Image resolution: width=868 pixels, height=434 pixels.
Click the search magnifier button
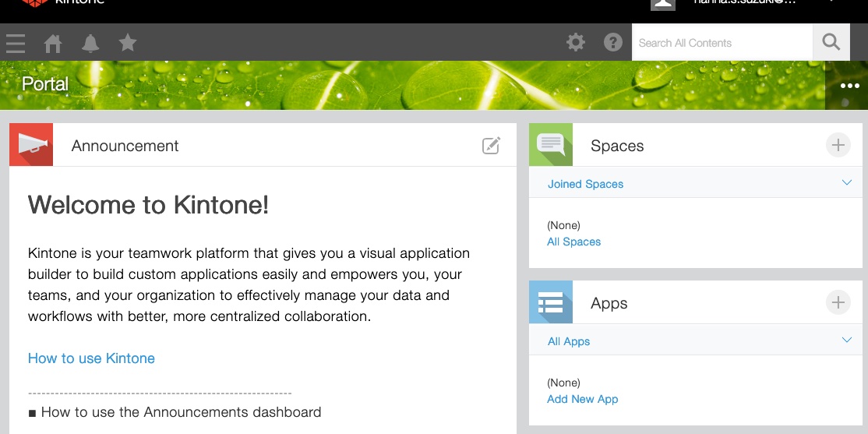[831, 42]
